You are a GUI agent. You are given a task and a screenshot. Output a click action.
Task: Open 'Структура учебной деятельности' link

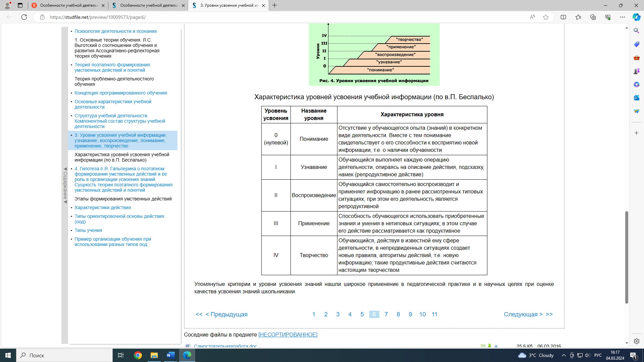pyautogui.click(x=120, y=121)
